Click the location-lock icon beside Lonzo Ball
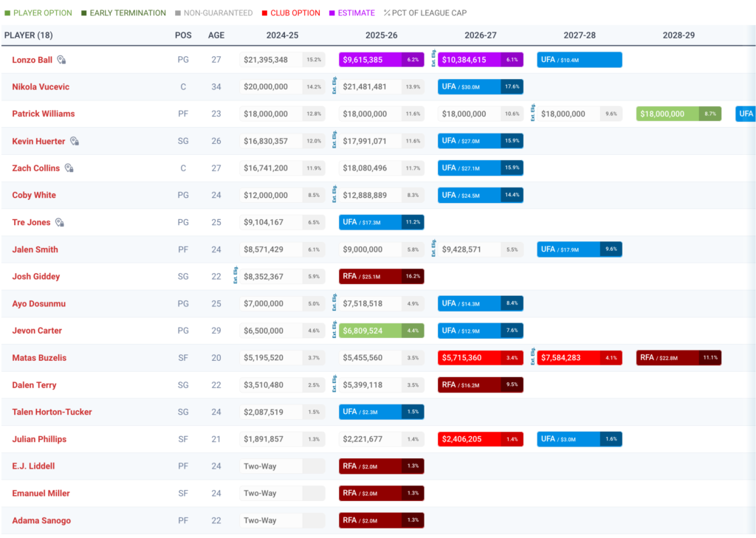Image resolution: width=756 pixels, height=538 pixels. coord(62,60)
